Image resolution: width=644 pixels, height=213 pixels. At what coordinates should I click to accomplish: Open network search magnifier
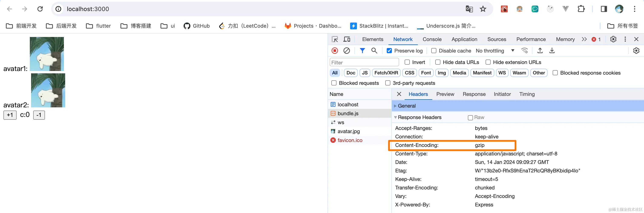tap(374, 51)
